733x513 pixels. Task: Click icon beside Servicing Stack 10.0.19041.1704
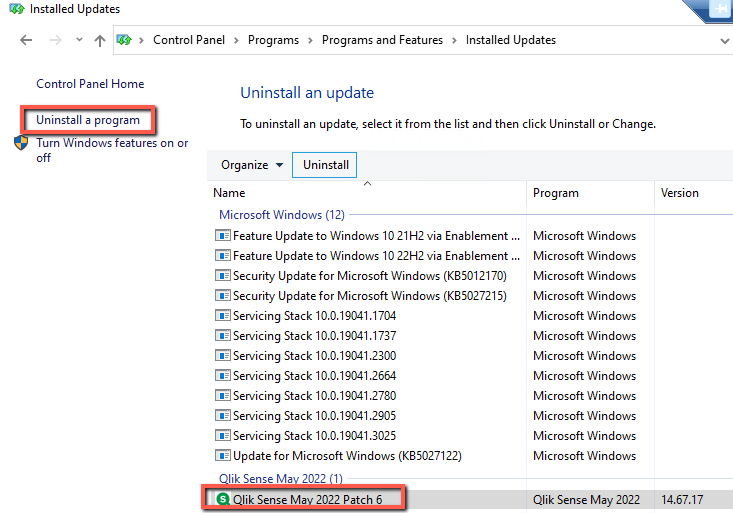coord(223,316)
